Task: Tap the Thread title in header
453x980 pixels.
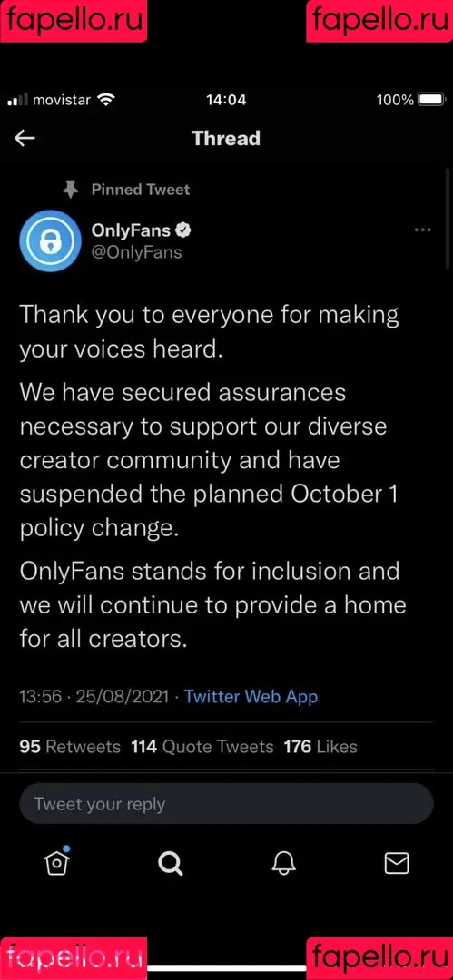Action: point(226,138)
